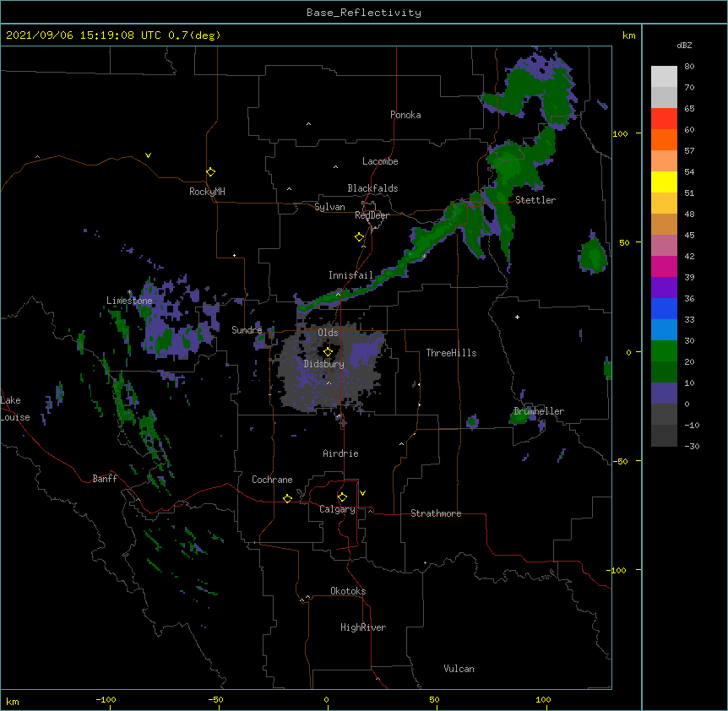Click the yellow diamond marker below Cochrane
The image size is (728, 711).
pyautogui.click(x=287, y=498)
